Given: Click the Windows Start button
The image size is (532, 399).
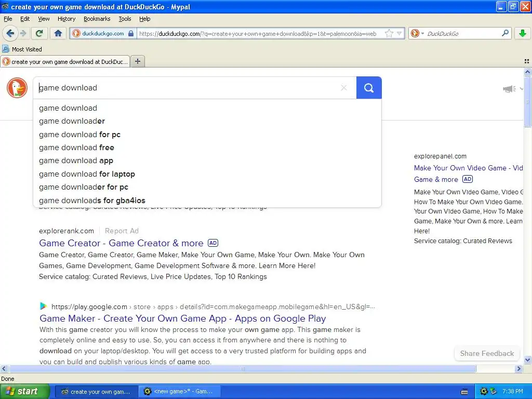Looking at the screenshot, I should pyautogui.click(x=25, y=391).
